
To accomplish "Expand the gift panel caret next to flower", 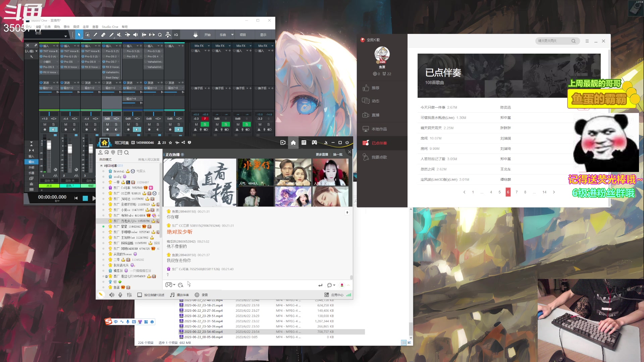I will (x=348, y=285).
